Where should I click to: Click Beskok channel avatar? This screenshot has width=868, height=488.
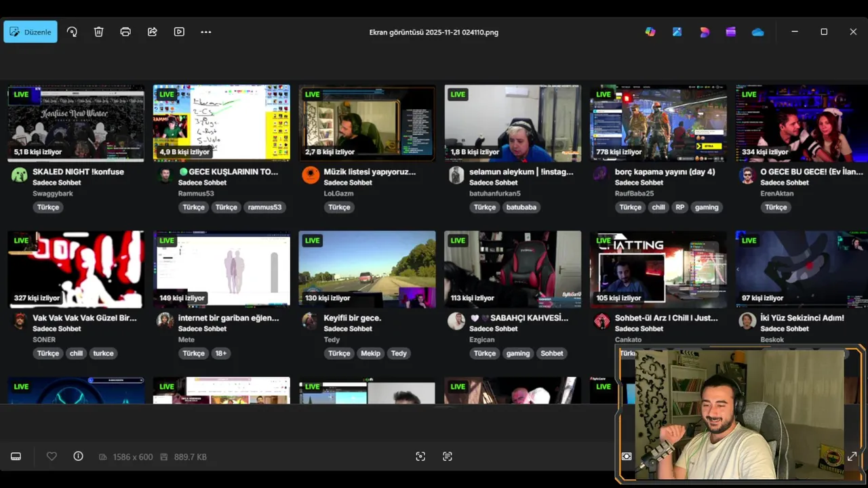click(x=747, y=321)
